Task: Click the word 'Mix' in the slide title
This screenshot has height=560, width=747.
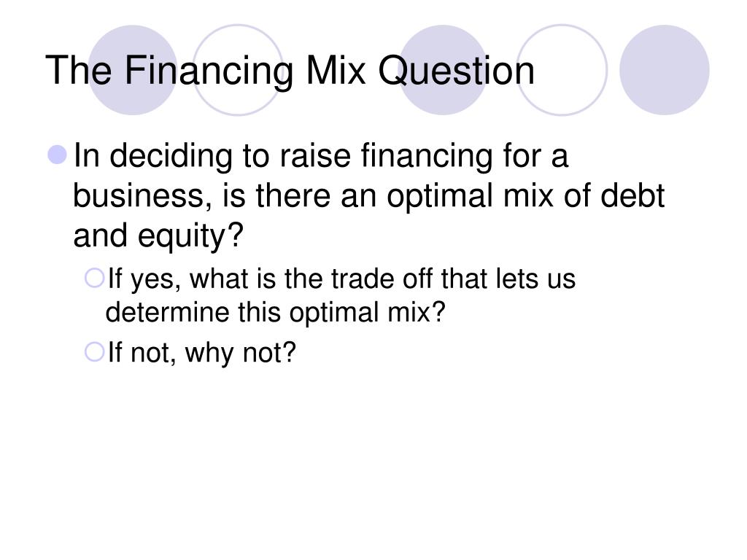Action: 336,71
